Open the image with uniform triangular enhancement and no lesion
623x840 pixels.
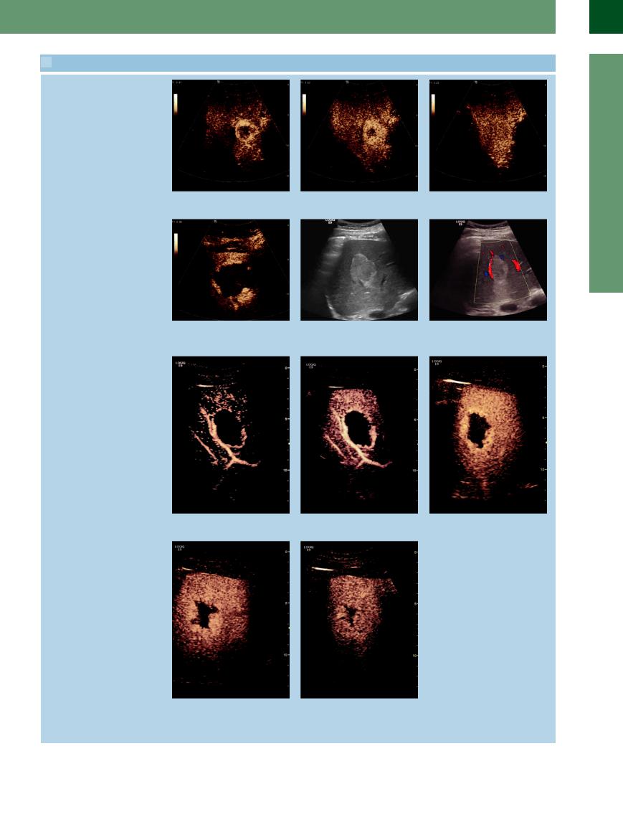[488, 135]
